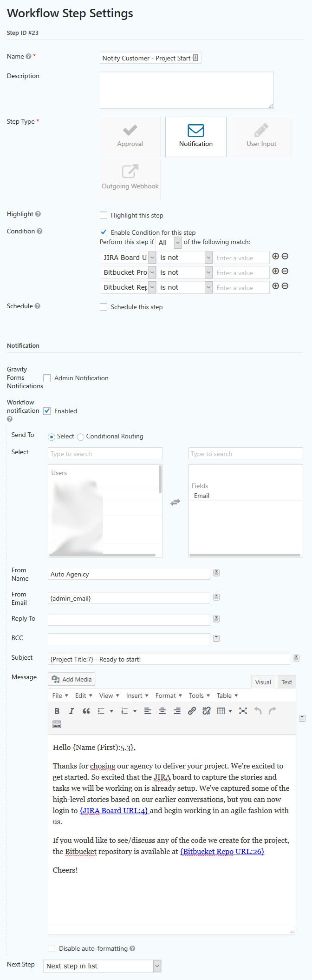This screenshot has width=312, height=980.
Task: Click the toolbar toggle keyboard icon
Action: click(x=57, y=724)
